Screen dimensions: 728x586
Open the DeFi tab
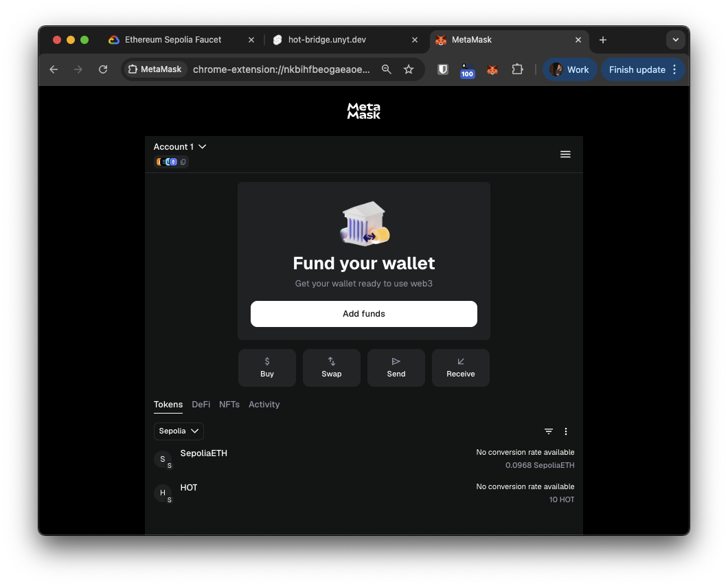[x=201, y=405]
